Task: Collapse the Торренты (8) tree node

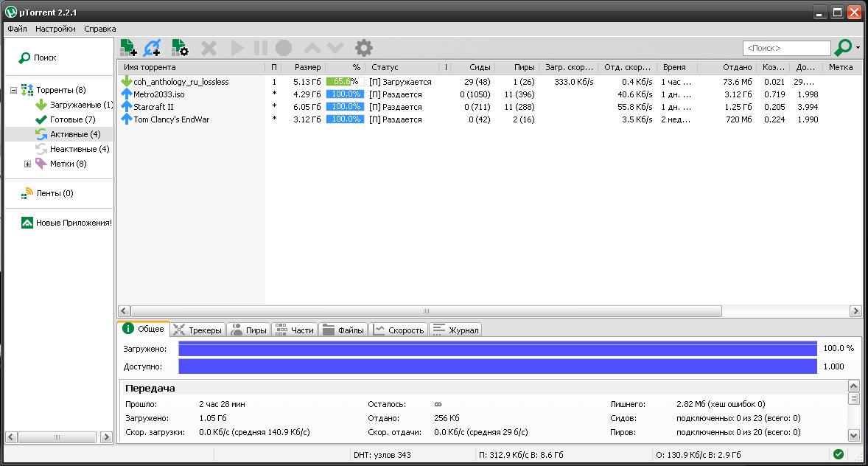Action: pyautogui.click(x=13, y=90)
